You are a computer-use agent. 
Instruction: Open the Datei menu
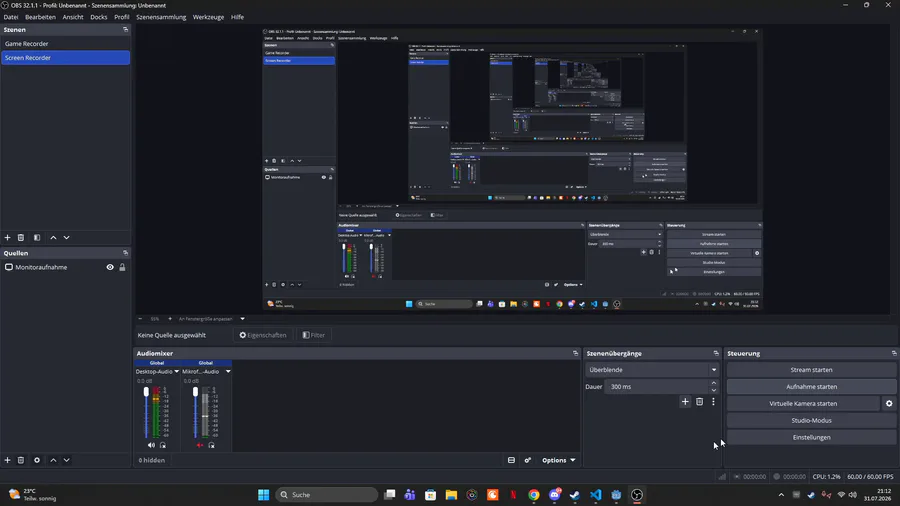point(11,17)
